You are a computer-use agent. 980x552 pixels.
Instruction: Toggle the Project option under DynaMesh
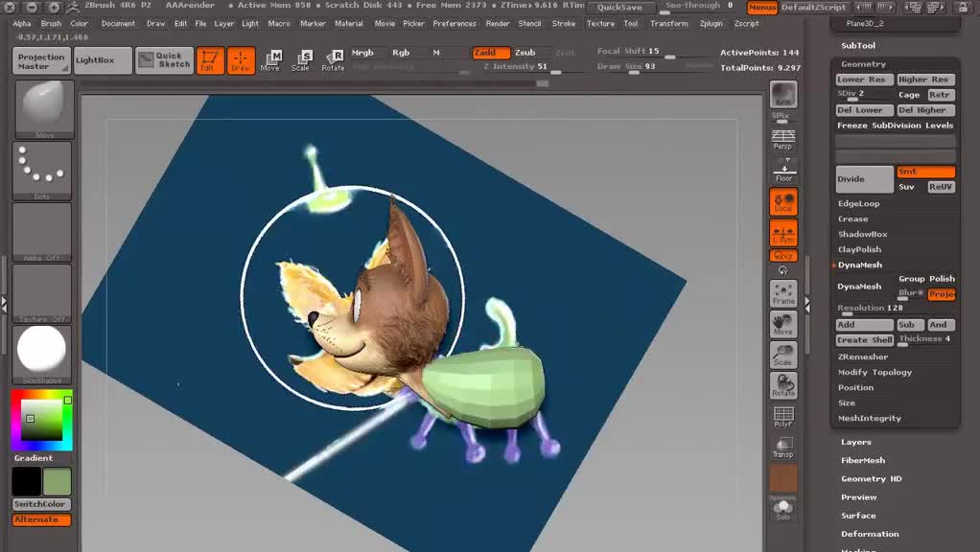click(942, 293)
